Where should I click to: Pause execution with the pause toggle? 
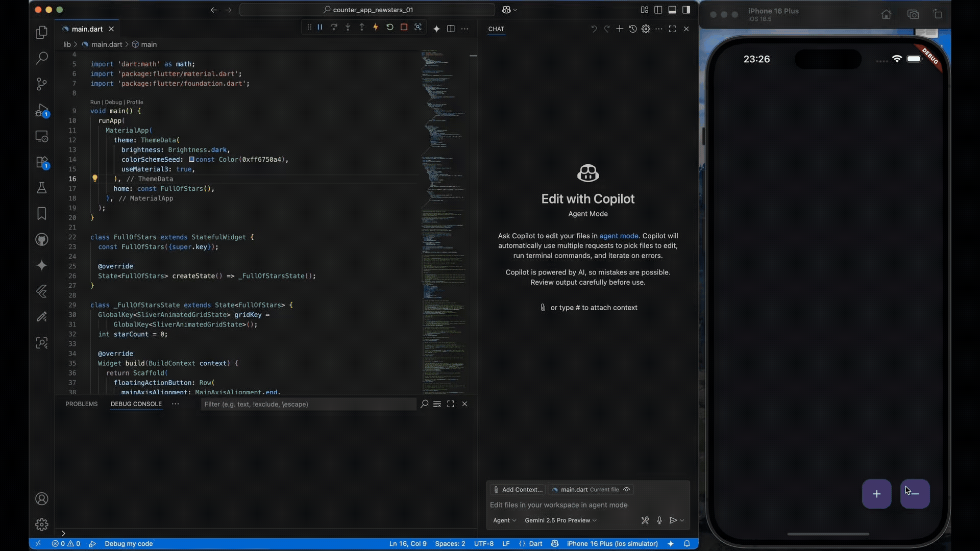(320, 27)
